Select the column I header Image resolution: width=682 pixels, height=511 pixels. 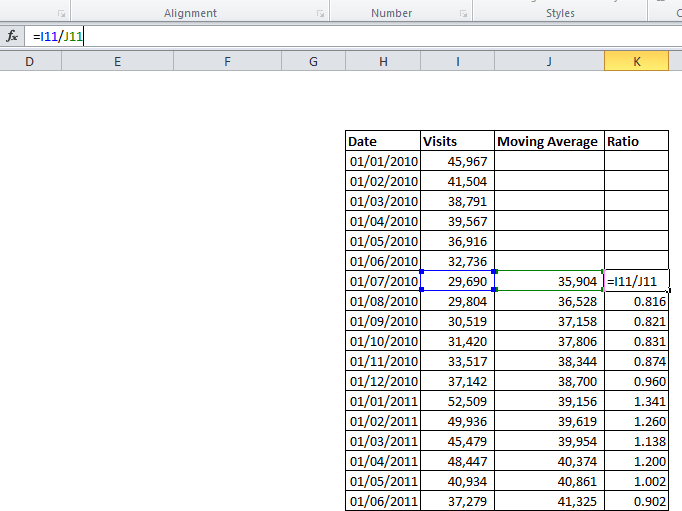(457, 62)
